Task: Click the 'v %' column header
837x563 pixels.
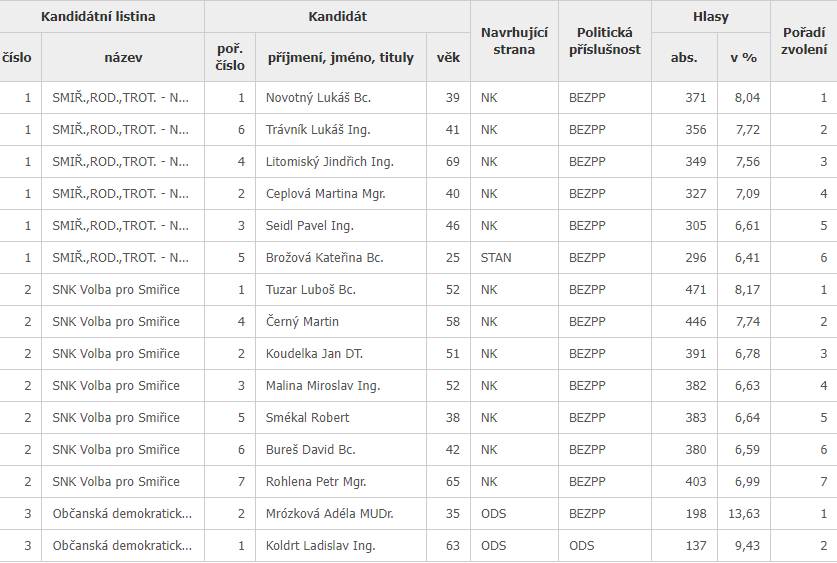Action: click(x=743, y=57)
